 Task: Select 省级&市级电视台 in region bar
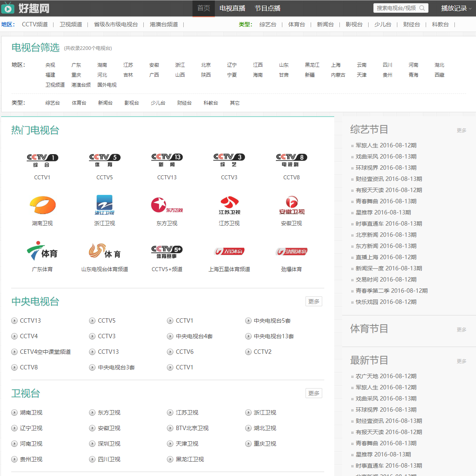click(x=116, y=24)
